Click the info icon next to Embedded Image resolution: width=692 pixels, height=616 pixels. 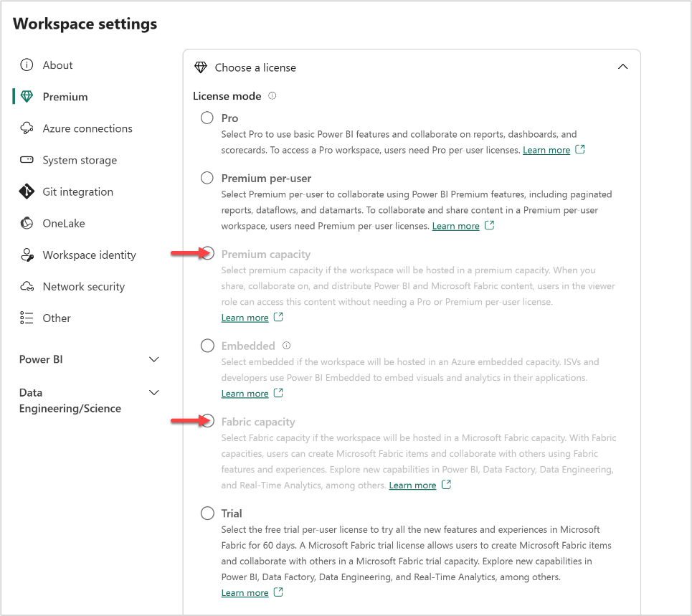287,346
